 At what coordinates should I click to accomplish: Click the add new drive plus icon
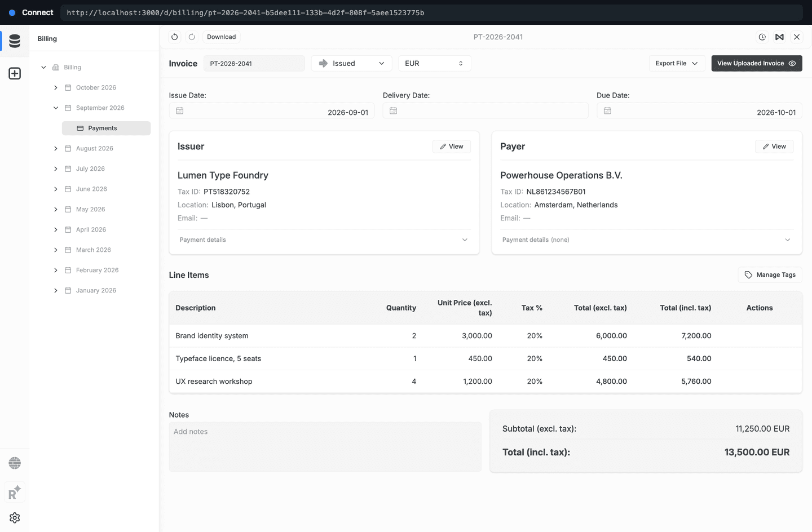pyautogui.click(x=15, y=73)
